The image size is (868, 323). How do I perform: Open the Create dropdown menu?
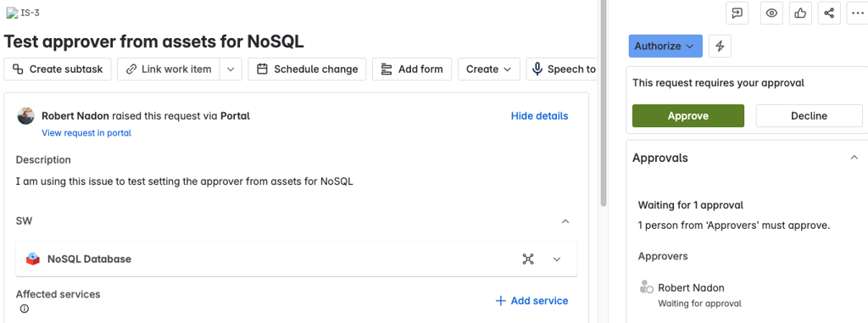(x=489, y=70)
